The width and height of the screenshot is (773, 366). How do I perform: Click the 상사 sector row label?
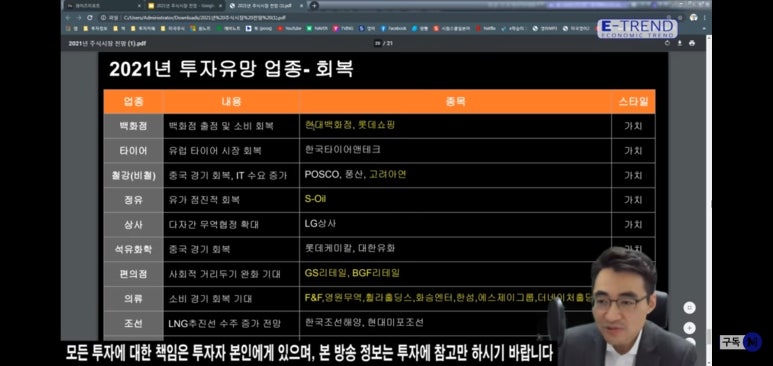133,224
